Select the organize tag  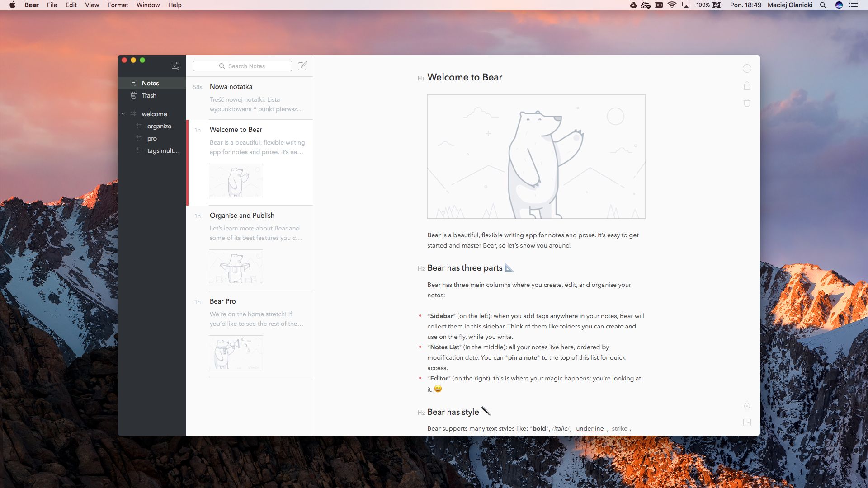pos(159,126)
